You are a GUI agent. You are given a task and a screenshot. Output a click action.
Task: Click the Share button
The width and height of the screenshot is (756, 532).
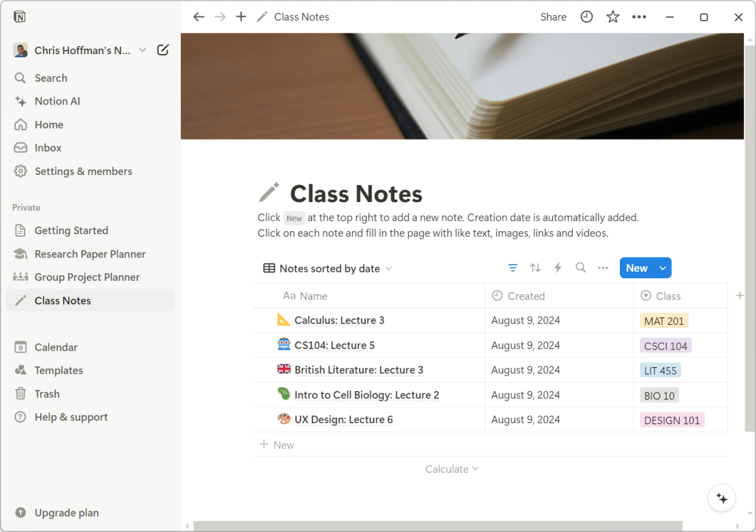click(553, 17)
